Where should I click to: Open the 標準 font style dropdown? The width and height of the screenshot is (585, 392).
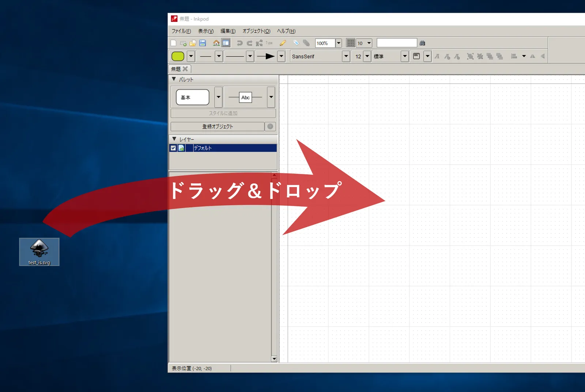pos(404,56)
